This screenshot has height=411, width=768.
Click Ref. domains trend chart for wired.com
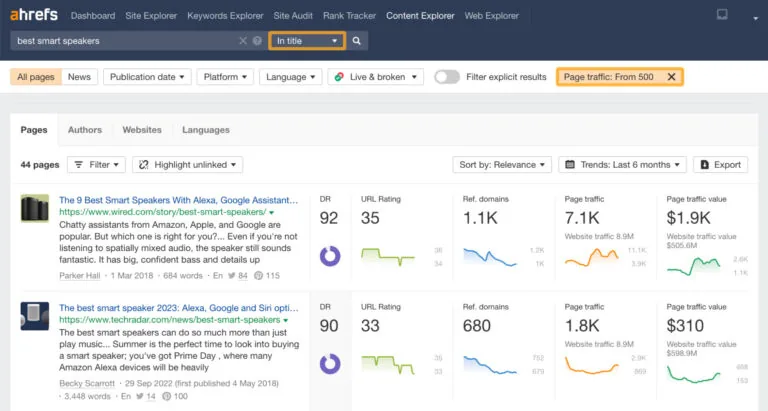coord(490,257)
